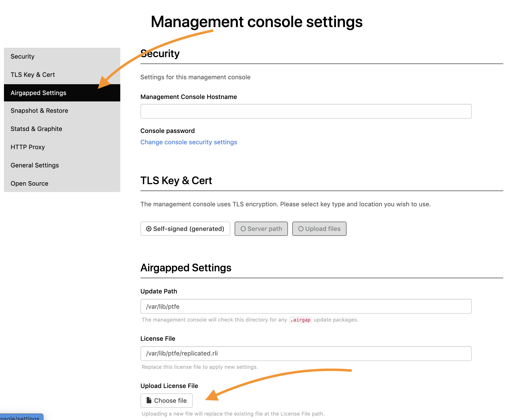The image size is (524, 420).
Task: Click the License File path field
Action: 306,354
